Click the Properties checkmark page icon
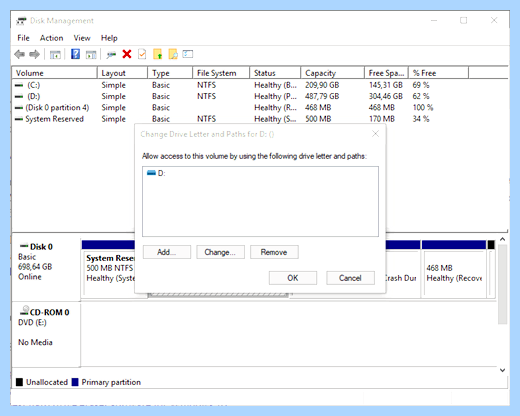The image size is (520, 416). pos(142,54)
